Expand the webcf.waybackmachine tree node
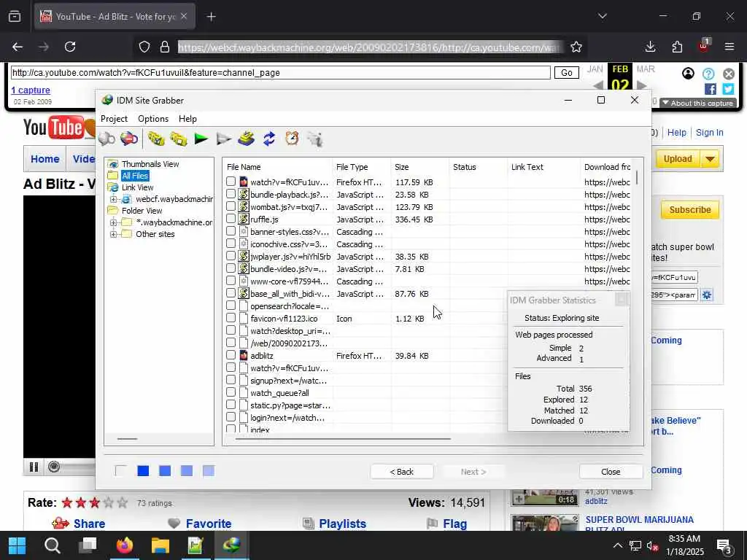The image size is (747, 560). [x=113, y=199]
